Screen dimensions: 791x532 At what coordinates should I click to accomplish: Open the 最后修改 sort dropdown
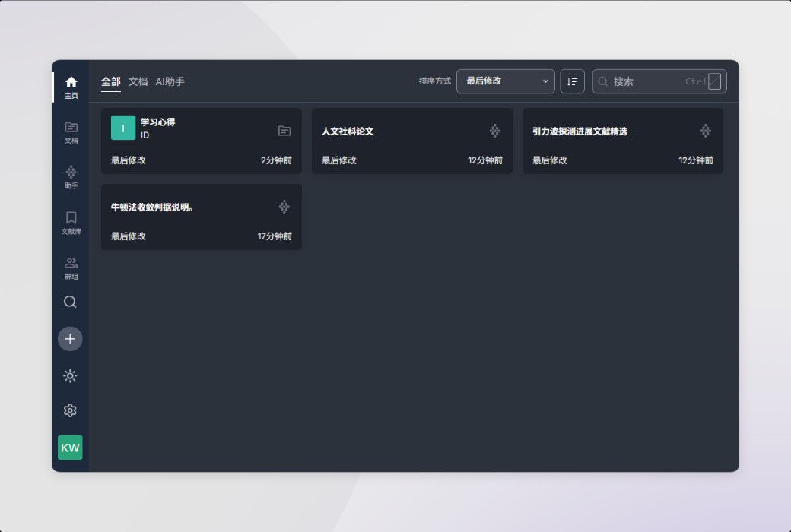click(506, 81)
